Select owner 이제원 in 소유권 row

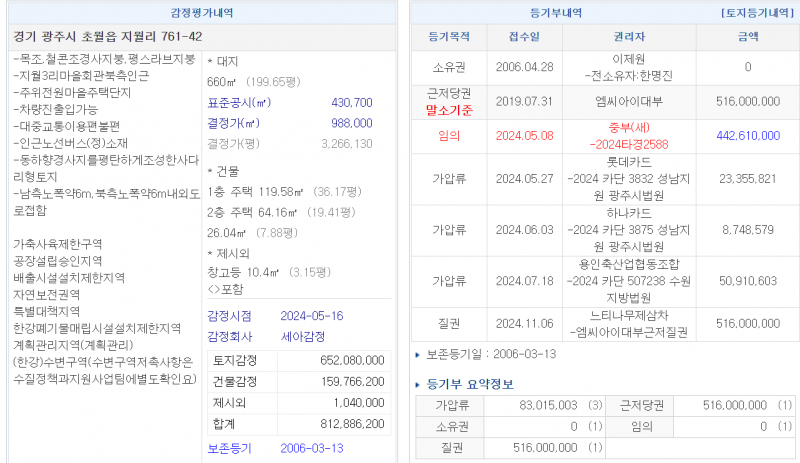629,59
